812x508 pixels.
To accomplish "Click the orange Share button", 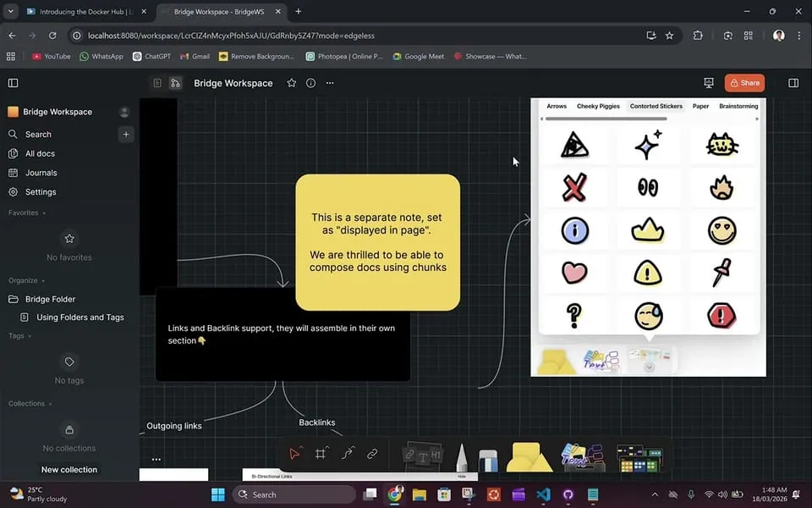I will click(744, 83).
